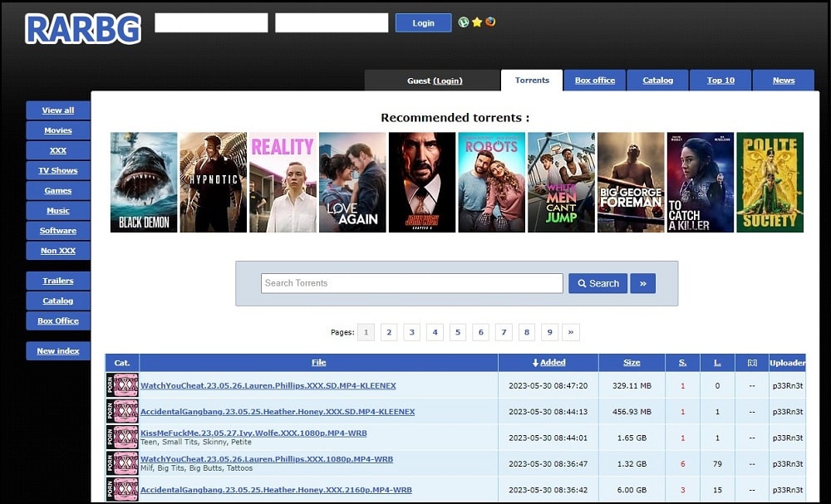
Task: Select the Polite Society poster
Action: click(770, 182)
